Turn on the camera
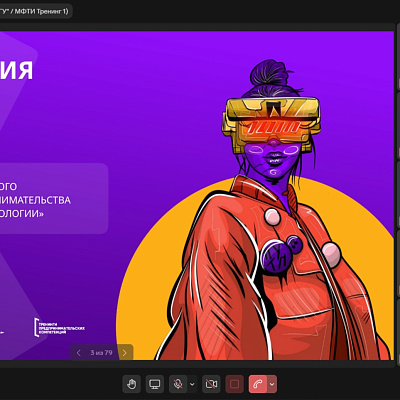400x400 pixels. click(x=211, y=384)
